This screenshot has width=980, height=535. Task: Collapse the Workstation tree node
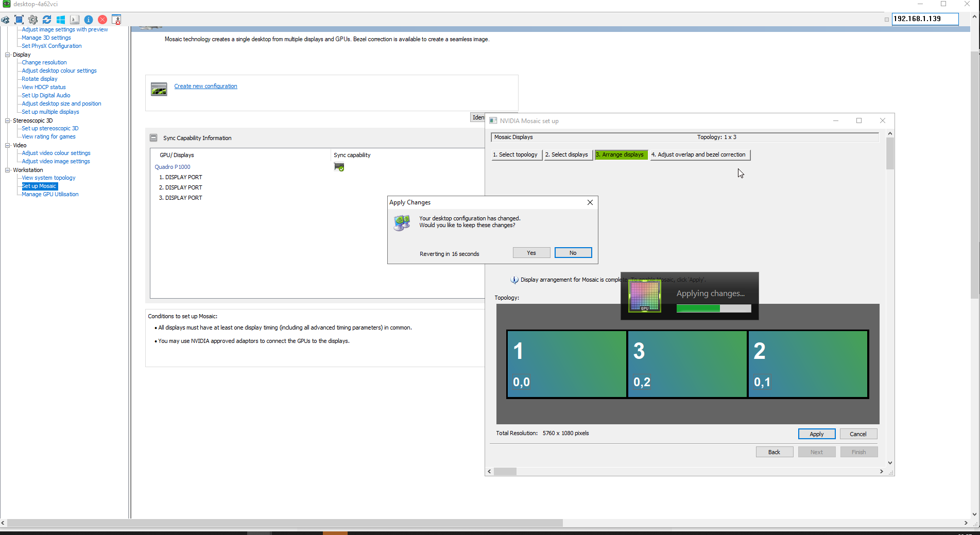click(8, 170)
